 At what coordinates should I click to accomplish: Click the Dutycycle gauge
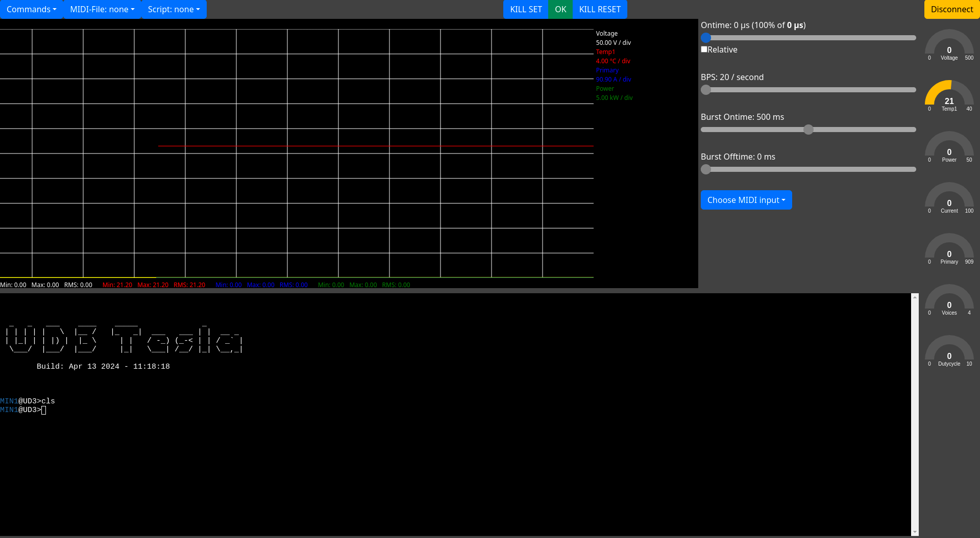949,351
